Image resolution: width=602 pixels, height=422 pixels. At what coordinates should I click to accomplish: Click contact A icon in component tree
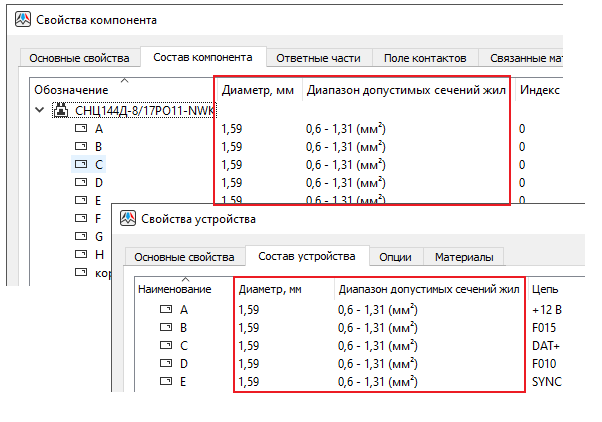82,129
